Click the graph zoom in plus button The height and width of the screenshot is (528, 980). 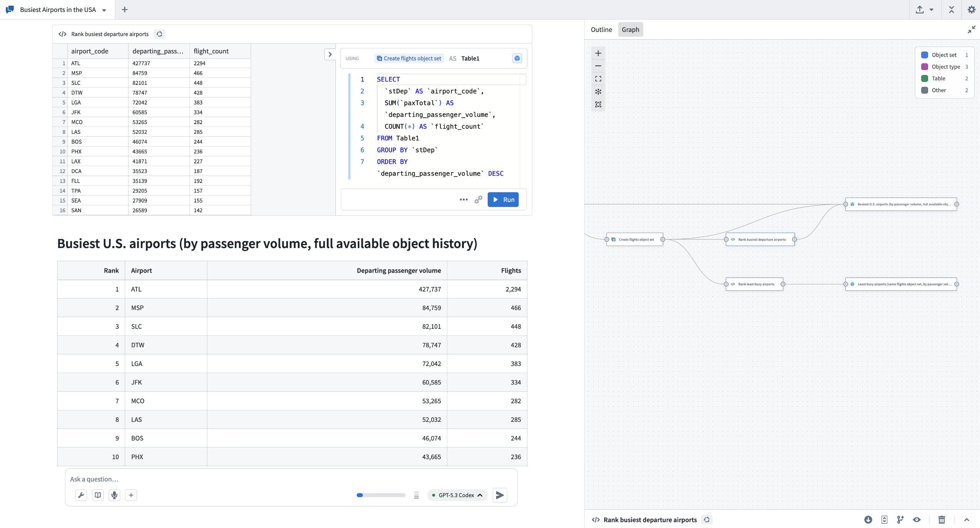[598, 53]
